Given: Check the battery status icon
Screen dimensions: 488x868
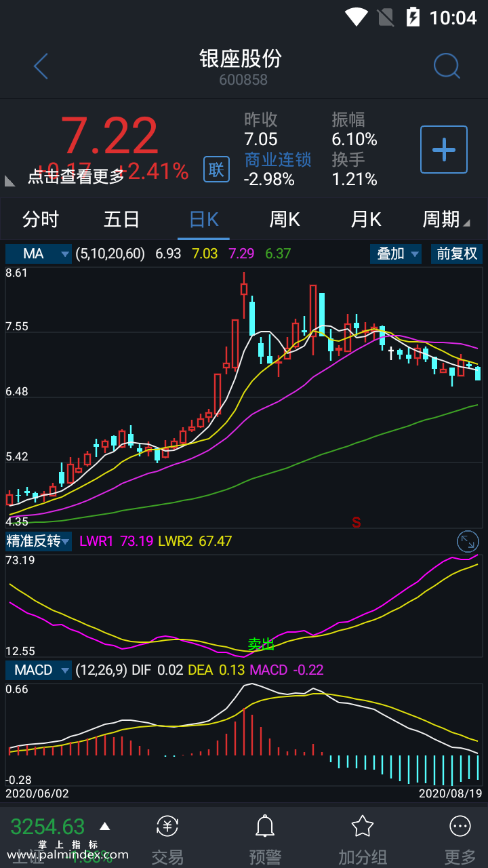Looking at the screenshot, I should [x=412, y=17].
